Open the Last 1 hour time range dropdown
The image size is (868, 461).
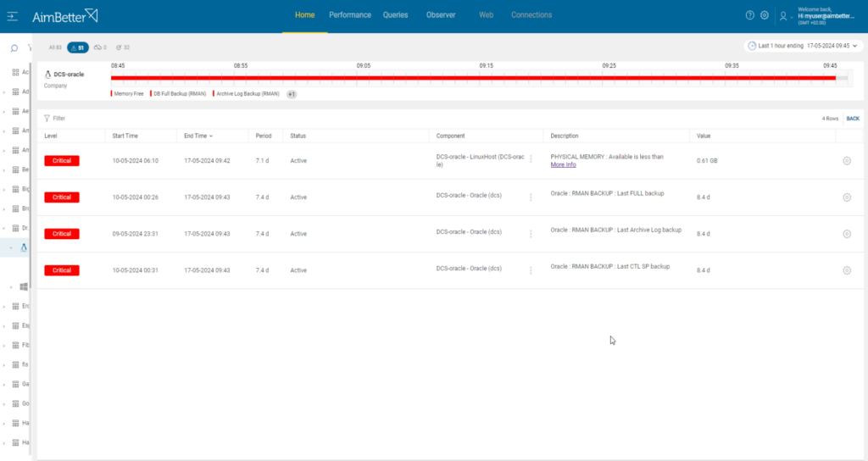click(803, 46)
